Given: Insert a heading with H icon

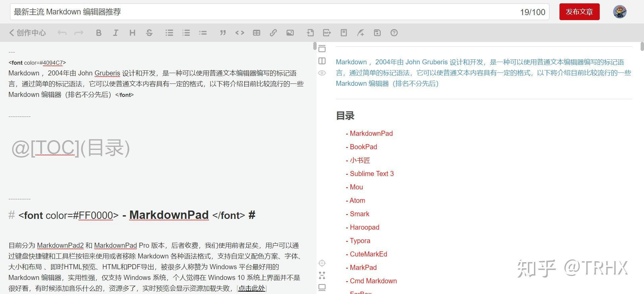Looking at the screenshot, I should (x=132, y=33).
